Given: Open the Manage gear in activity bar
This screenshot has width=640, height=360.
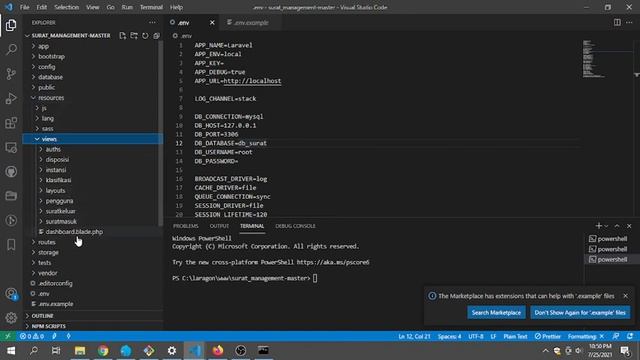Looking at the screenshot, I should (11, 318).
